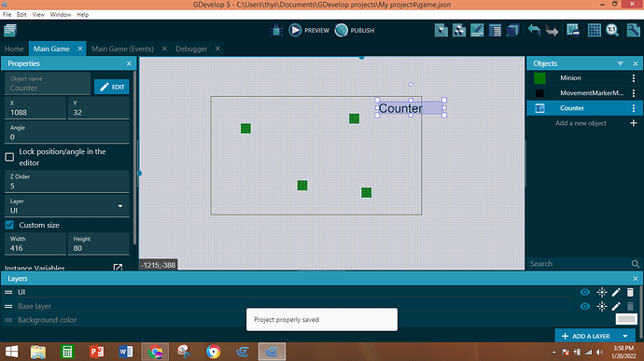
Task: Click the undo arrow in toolbar
Action: coord(534,30)
